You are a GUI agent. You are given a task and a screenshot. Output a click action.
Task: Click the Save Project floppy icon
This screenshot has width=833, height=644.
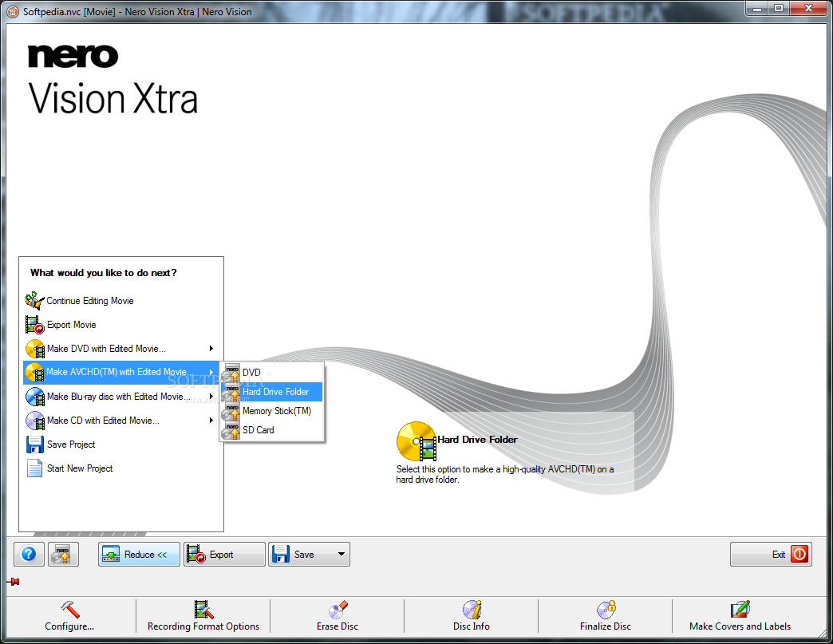[34, 444]
